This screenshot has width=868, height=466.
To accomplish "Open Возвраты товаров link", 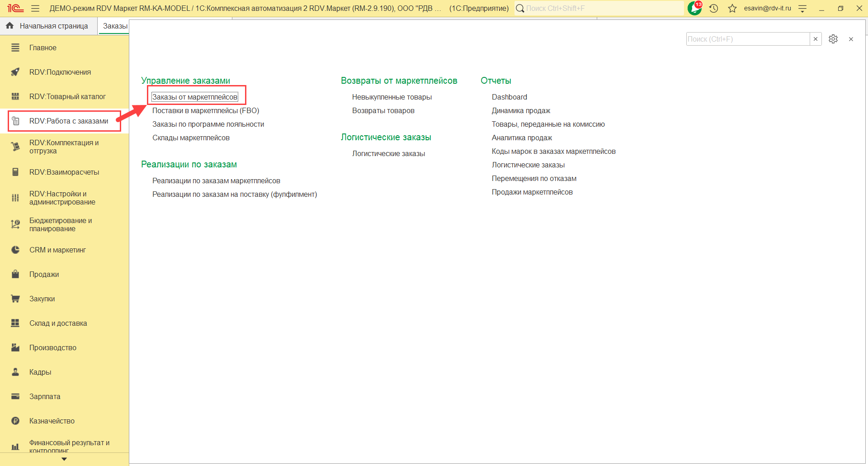I will pos(383,111).
